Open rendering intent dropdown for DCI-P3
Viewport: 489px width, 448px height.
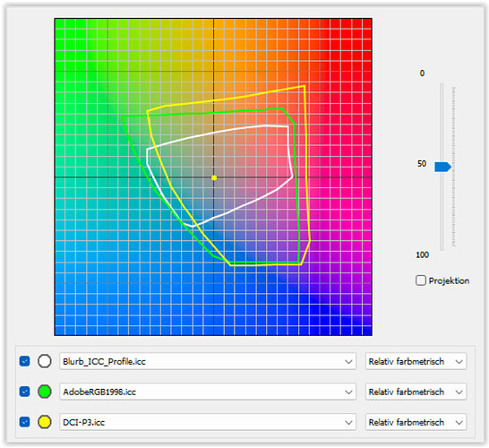tap(416, 422)
